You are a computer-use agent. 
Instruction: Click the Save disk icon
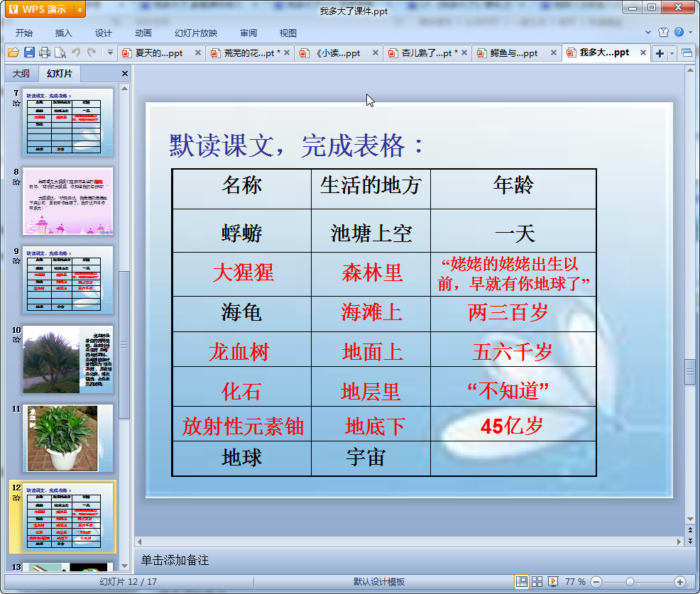pos(29,53)
